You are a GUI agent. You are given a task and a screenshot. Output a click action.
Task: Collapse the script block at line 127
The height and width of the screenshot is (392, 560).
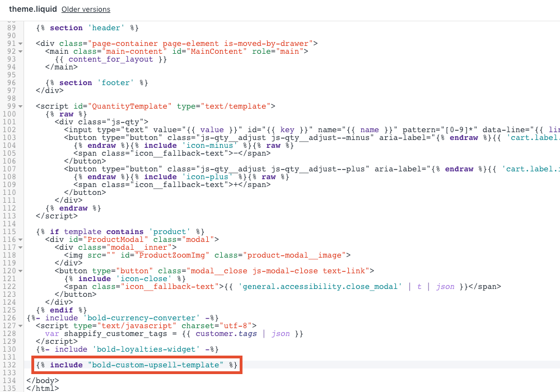[x=20, y=325]
